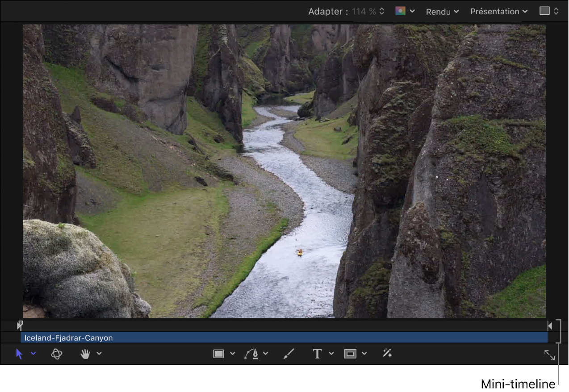569x392 pixels.
Task: Click the magic wand effects icon
Action: (x=387, y=354)
